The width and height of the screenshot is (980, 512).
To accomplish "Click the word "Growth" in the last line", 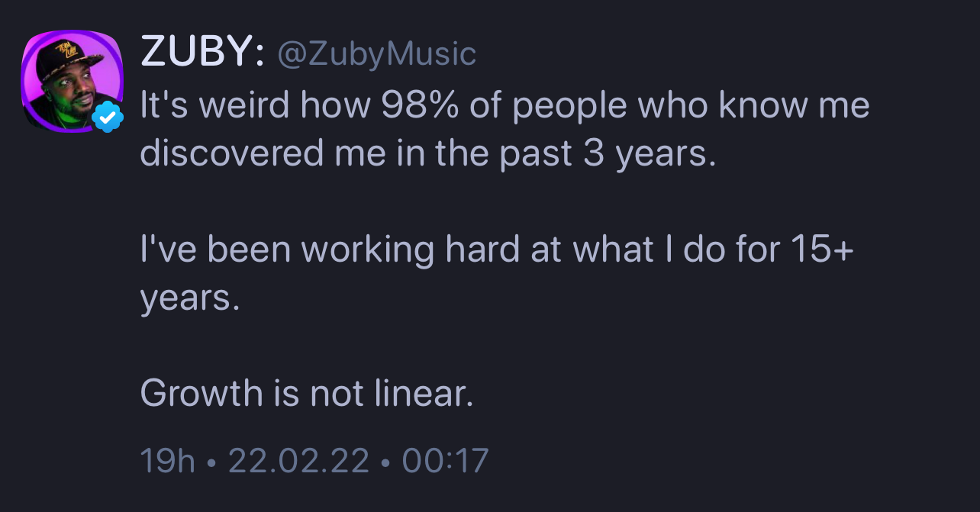I will [201, 394].
